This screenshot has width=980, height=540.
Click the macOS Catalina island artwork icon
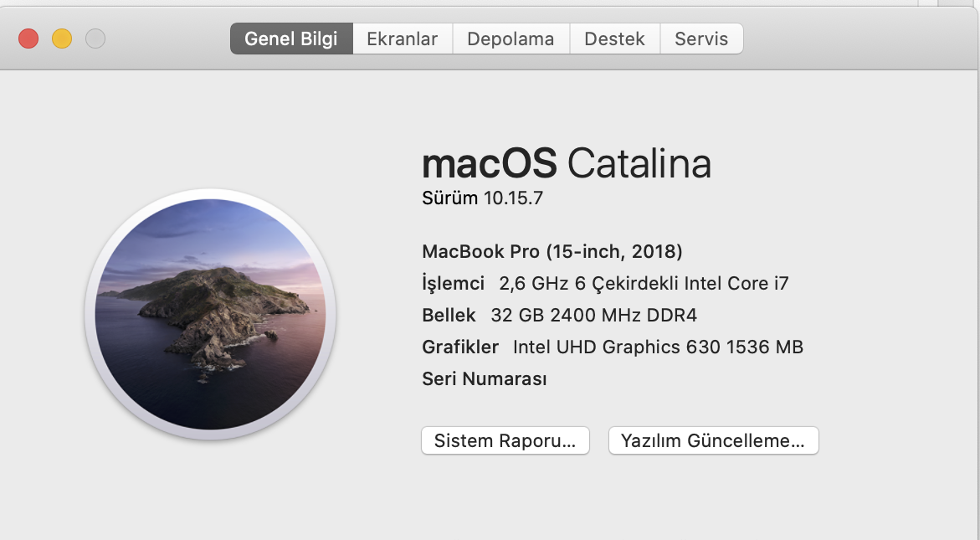tap(210, 315)
